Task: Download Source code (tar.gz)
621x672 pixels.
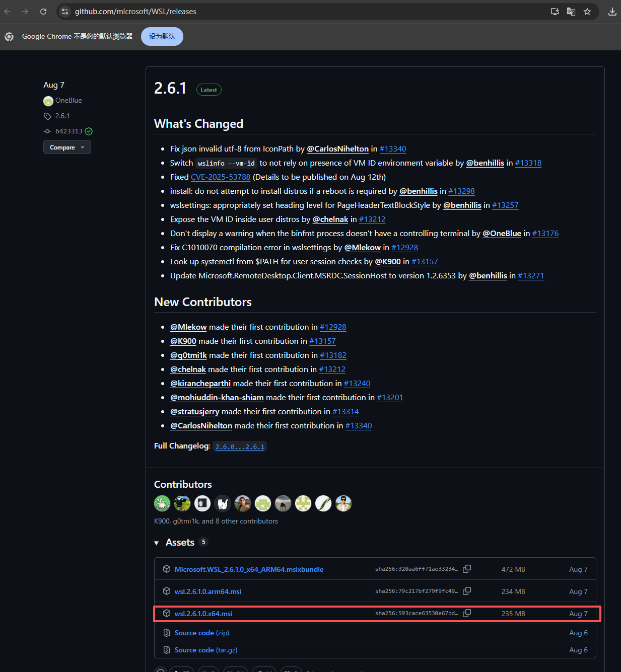Action: [206, 650]
